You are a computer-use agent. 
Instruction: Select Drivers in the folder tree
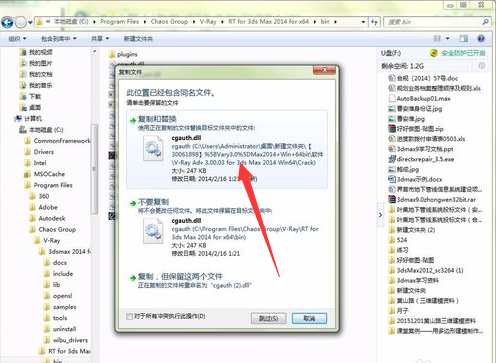click(x=44, y=152)
